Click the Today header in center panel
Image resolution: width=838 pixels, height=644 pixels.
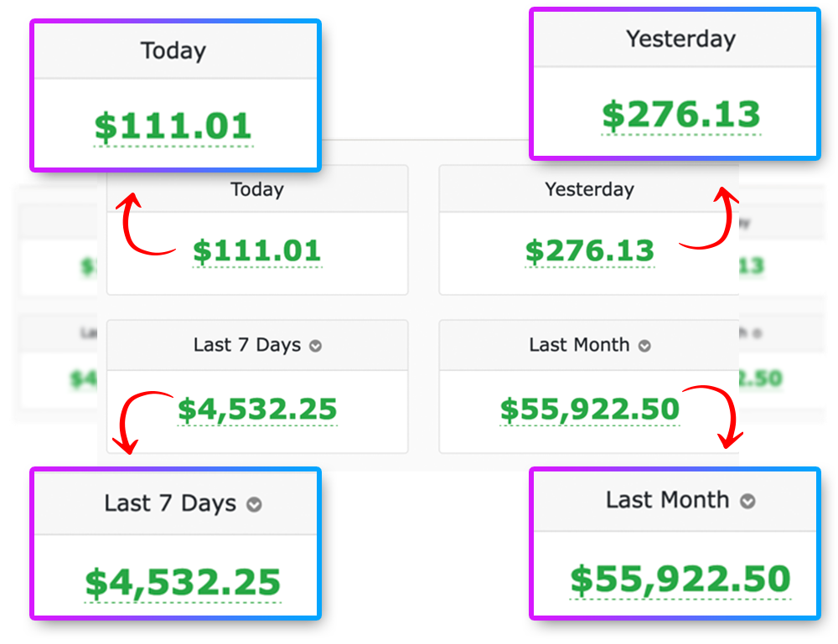(x=256, y=190)
